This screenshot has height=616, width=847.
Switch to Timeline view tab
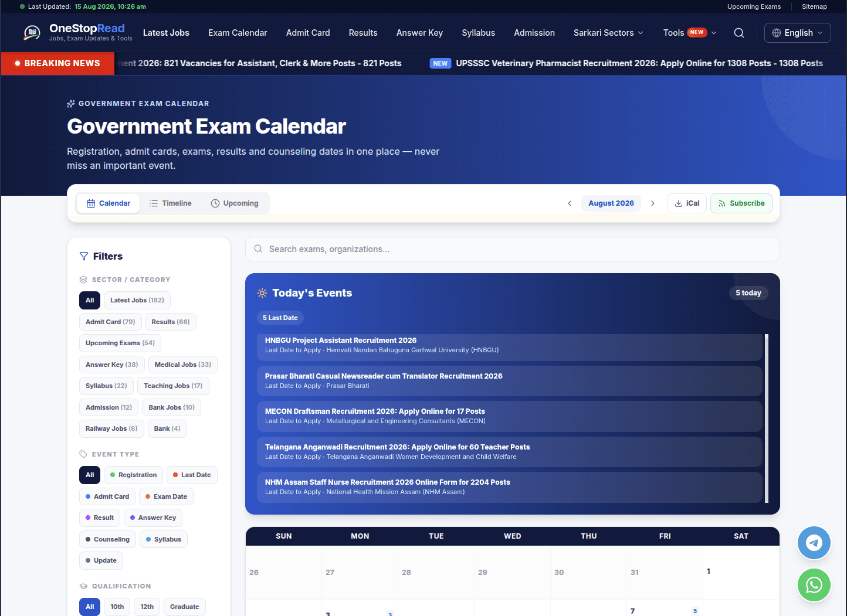[170, 203]
